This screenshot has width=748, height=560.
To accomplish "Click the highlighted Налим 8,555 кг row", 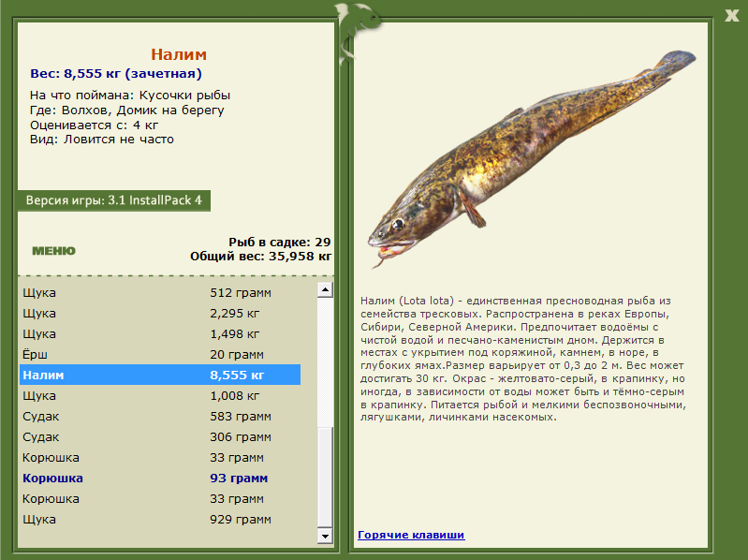I will pos(159,375).
